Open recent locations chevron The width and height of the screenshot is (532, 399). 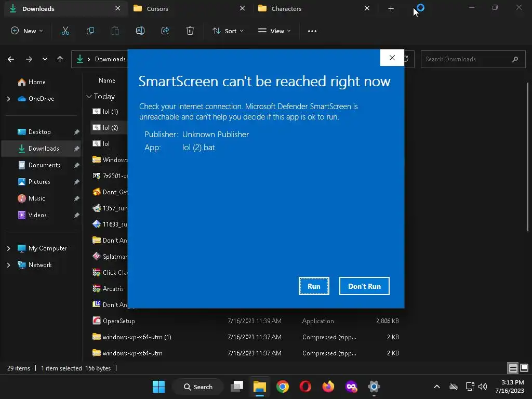(x=45, y=59)
